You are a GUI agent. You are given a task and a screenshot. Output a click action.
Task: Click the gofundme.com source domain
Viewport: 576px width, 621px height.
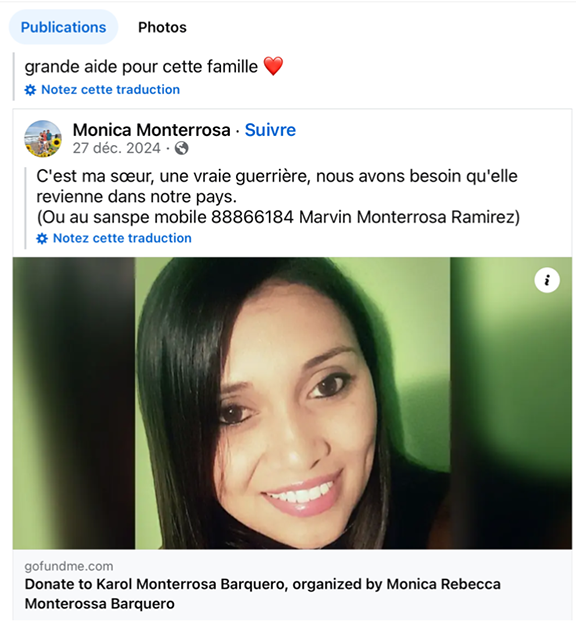tap(69, 566)
